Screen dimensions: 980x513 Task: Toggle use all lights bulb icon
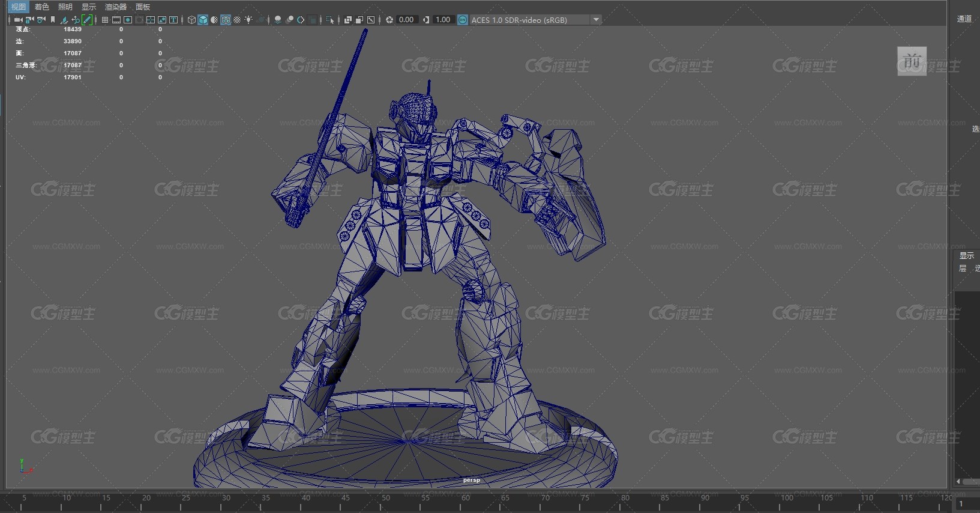(x=248, y=20)
